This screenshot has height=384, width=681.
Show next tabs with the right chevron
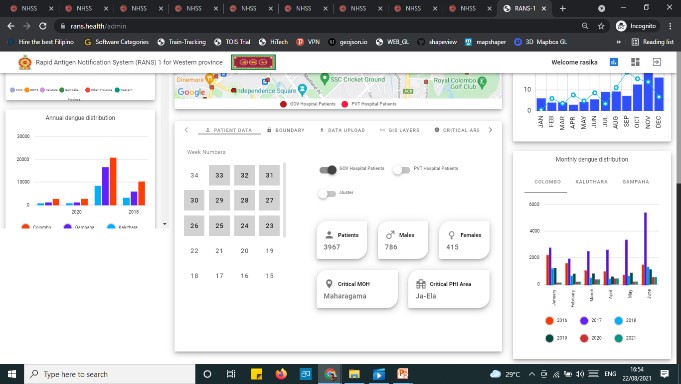[490, 130]
